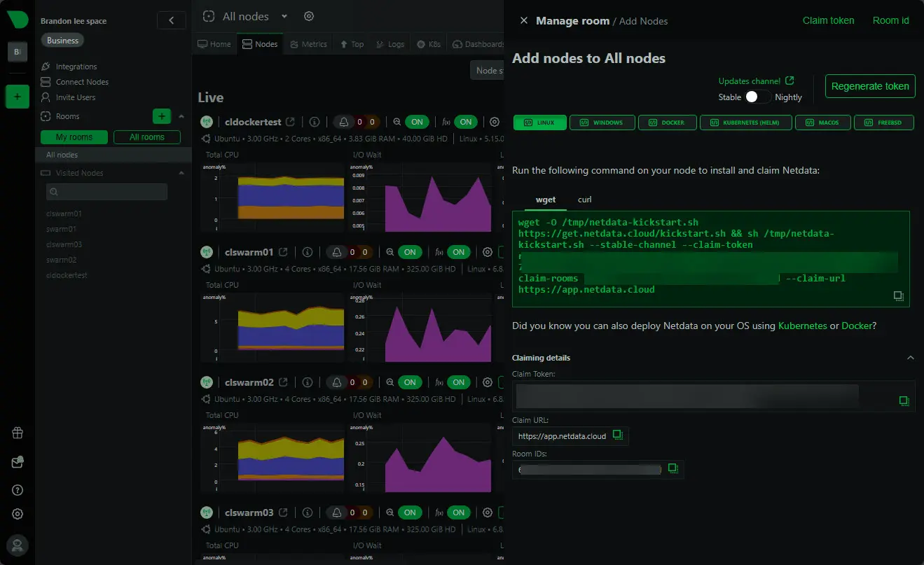Collapse the sidebar using the arrow button
Viewport: 924px width, 565px height.
click(172, 20)
